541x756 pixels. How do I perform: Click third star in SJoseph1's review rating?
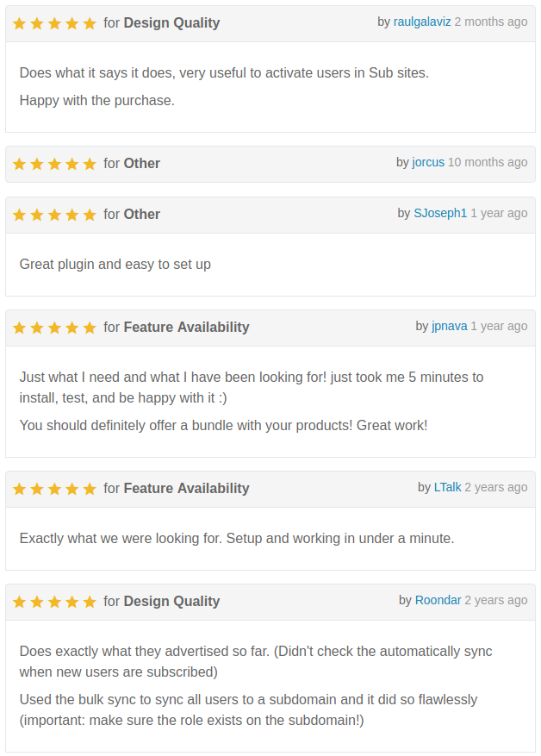click(54, 215)
